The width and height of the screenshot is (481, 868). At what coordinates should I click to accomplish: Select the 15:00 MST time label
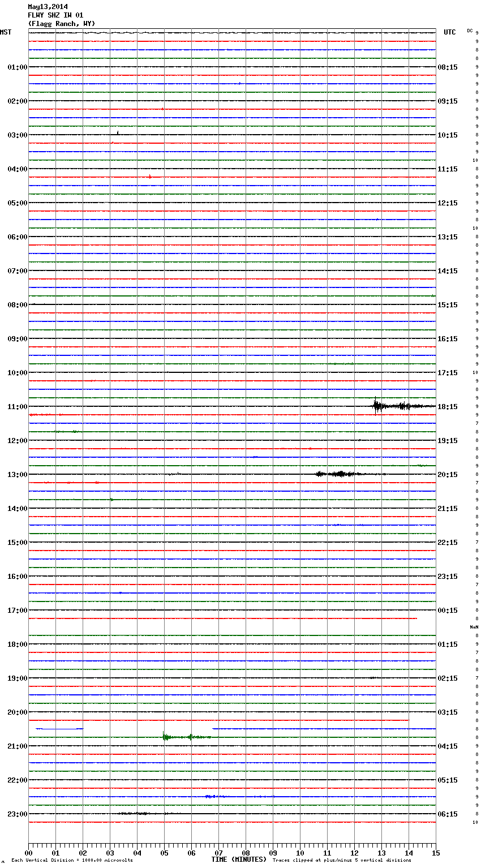[x=18, y=543]
